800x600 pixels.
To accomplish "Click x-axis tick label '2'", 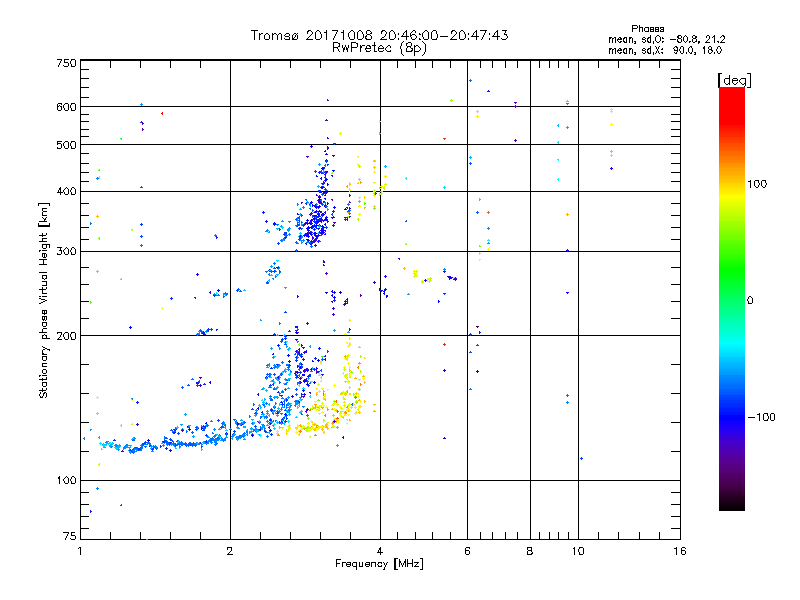I will pyautogui.click(x=230, y=551).
